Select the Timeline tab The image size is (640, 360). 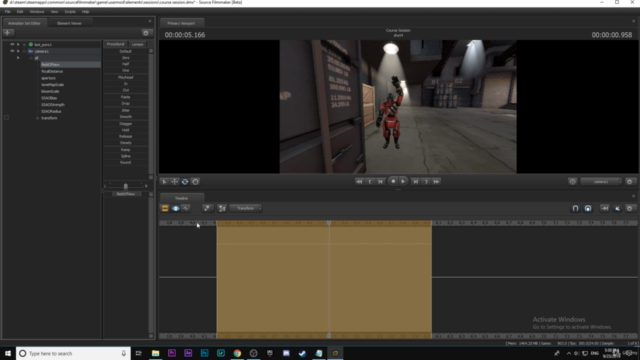coord(181,198)
